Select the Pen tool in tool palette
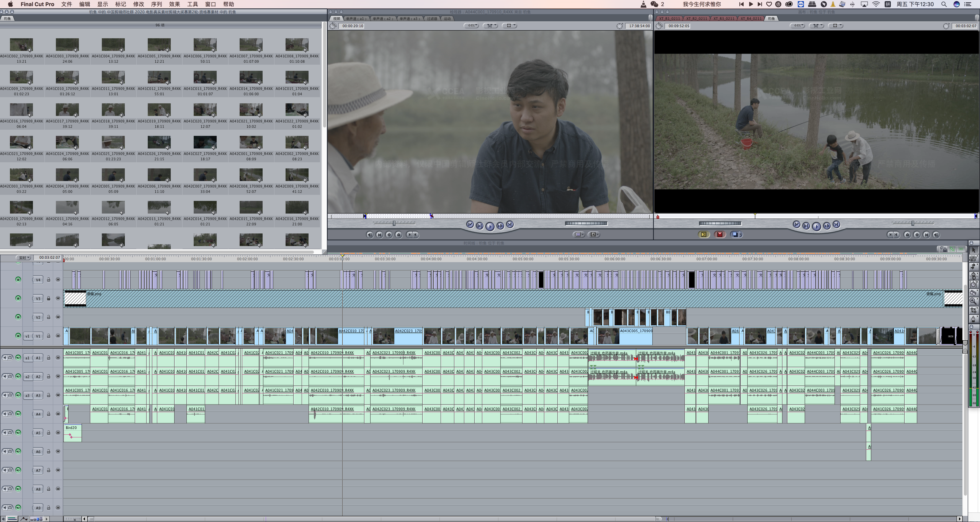Screen dimensions: 980x522 (973, 319)
